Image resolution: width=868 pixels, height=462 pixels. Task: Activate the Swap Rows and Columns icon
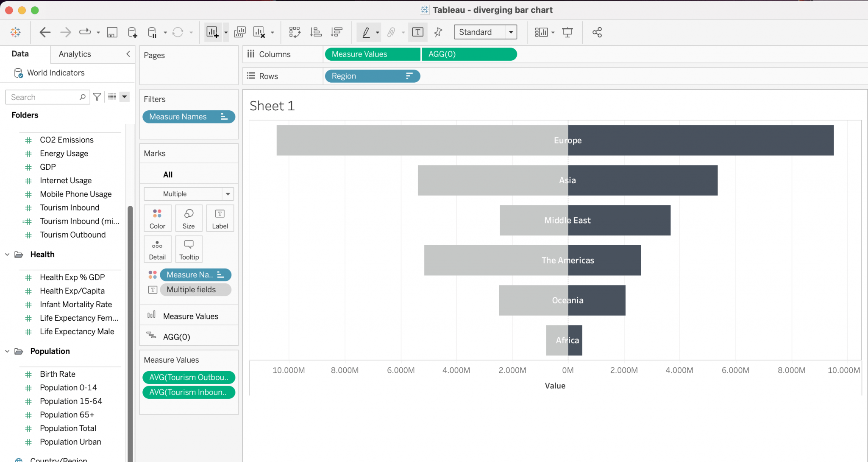click(x=295, y=32)
